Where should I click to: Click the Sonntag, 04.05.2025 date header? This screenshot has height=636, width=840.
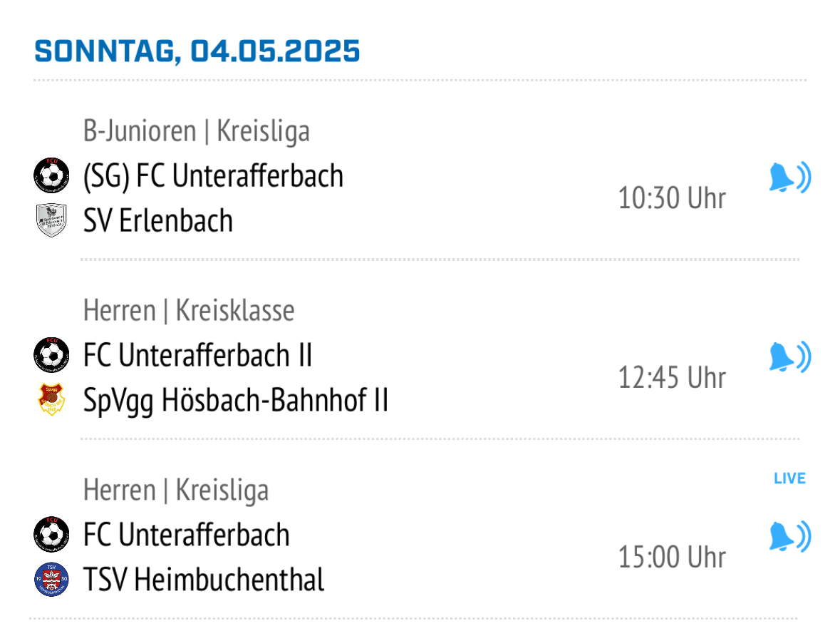point(197,51)
